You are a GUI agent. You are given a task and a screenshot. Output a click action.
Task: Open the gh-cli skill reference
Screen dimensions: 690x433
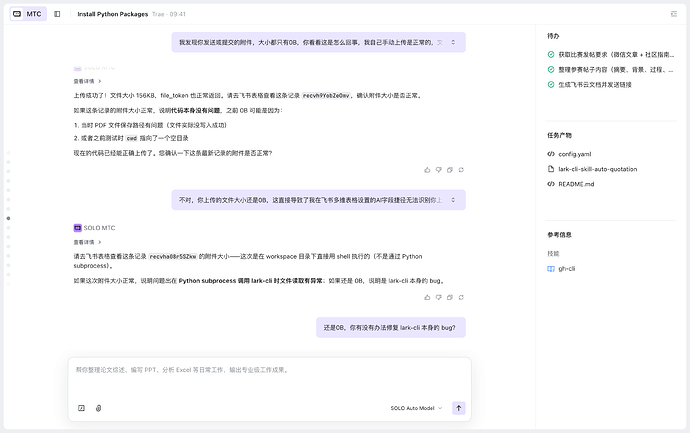pos(568,269)
